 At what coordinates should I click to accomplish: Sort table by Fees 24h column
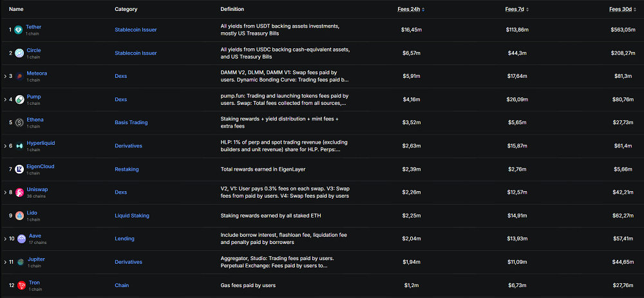coord(410,10)
